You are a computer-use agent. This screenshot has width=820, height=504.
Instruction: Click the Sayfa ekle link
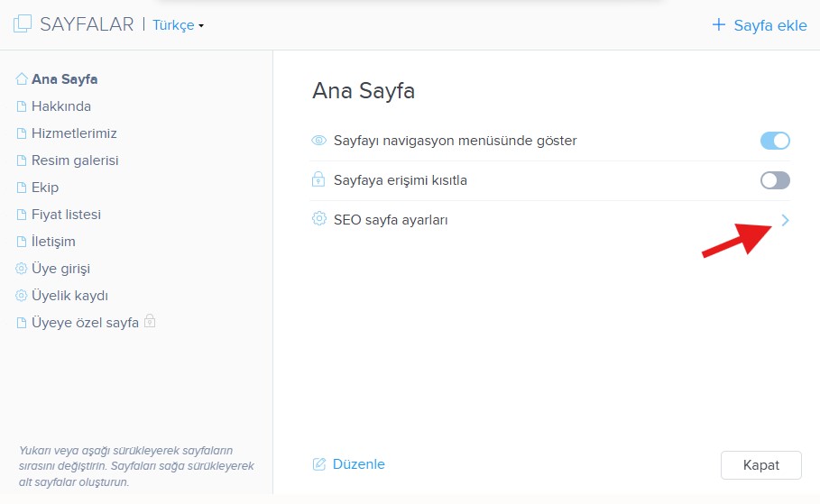click(760, 25)
